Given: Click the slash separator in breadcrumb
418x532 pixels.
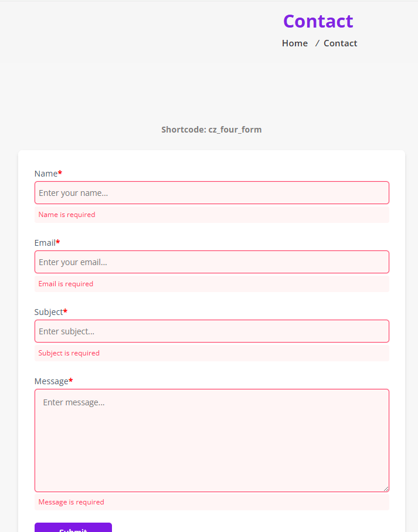Looking at the screenshot, I should (317, 43).
